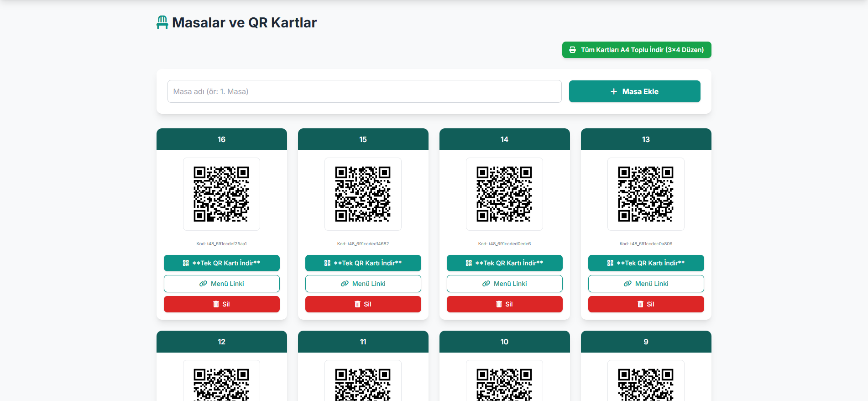The image size is (868, 401).
Task: Select the QR code image of table 14
Action: (504, 194)
